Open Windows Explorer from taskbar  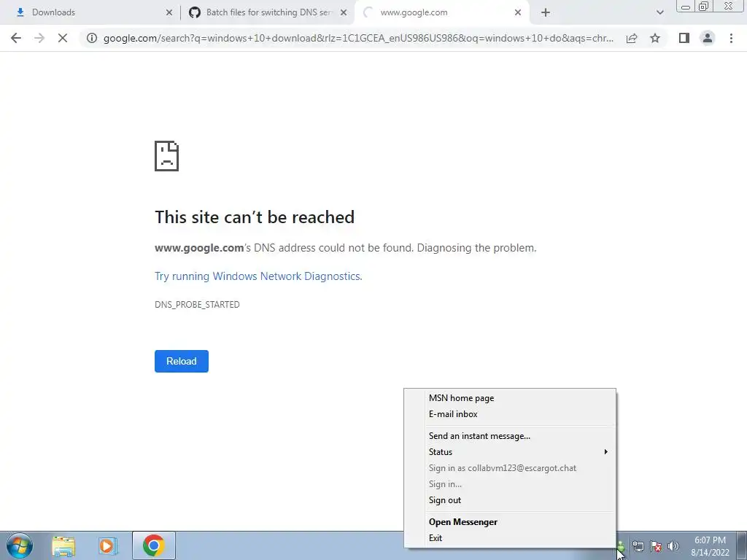coord(63,545)
